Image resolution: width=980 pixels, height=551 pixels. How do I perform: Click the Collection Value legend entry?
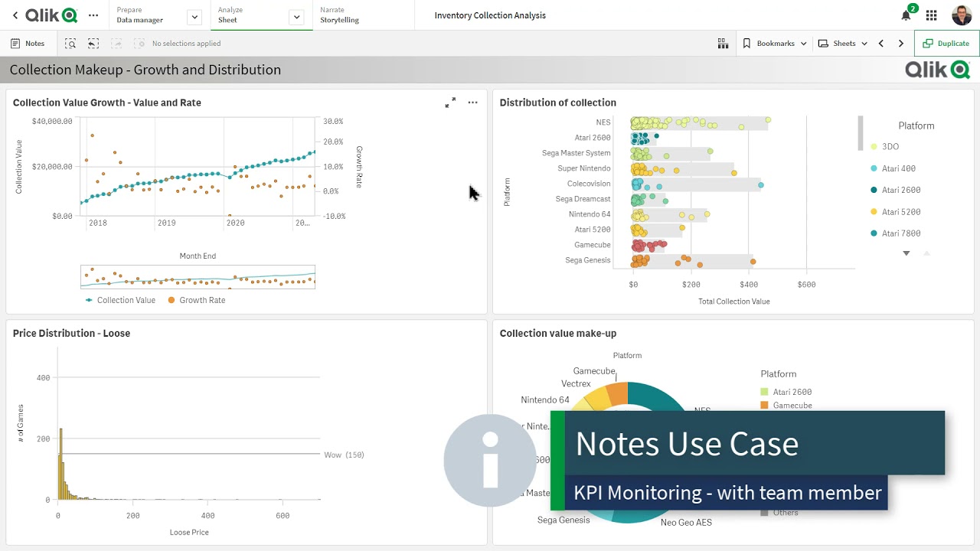(120, 300)
